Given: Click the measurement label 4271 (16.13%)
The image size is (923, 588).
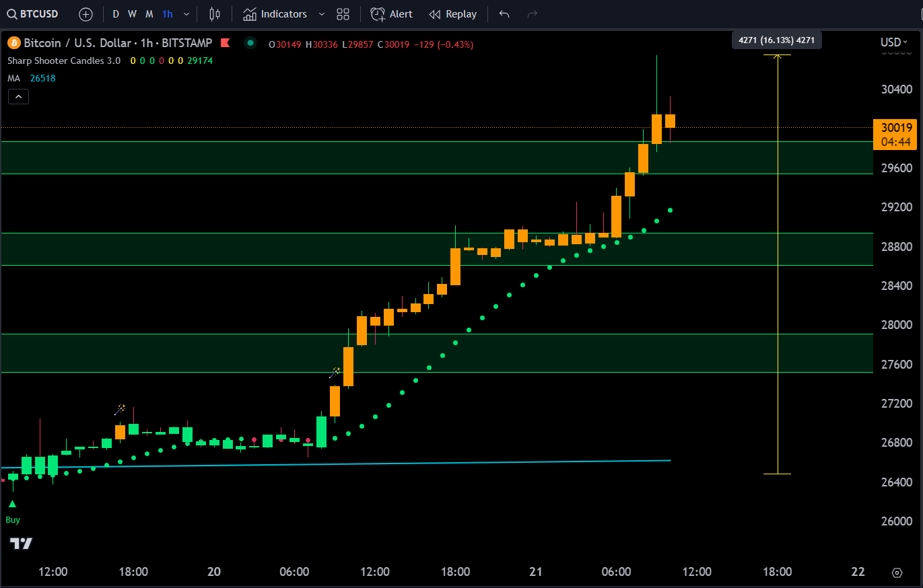Looking at the screenshot, I should point(777,40).
